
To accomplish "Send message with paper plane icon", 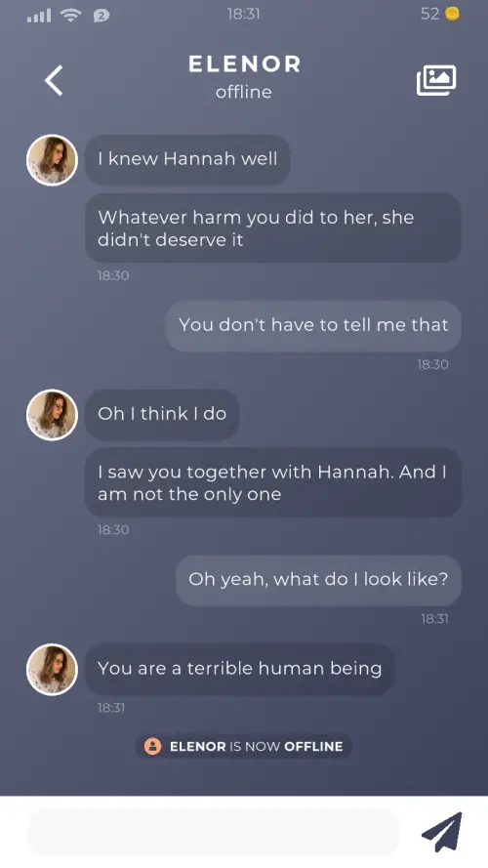I will pyautogui.click(x=441, y=832).
